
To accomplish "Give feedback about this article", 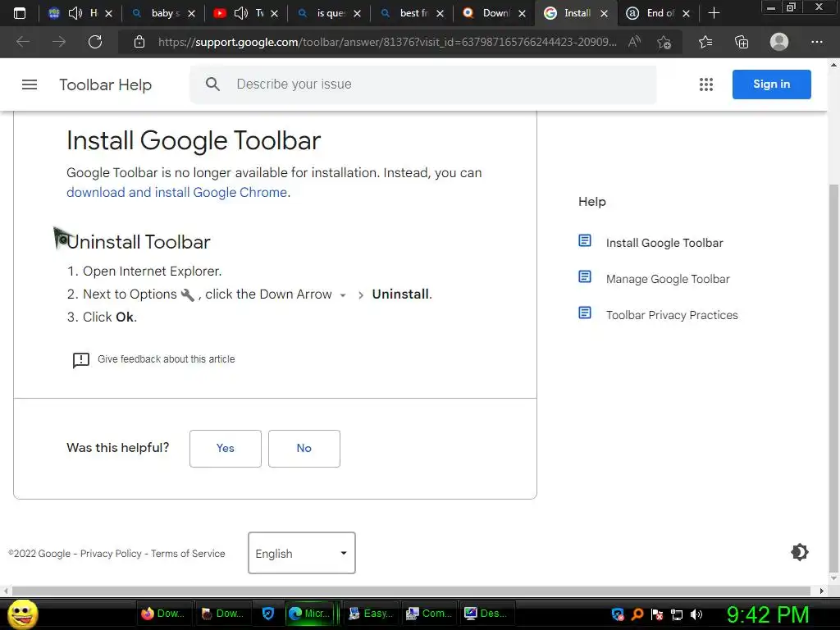I will [153, 359].
